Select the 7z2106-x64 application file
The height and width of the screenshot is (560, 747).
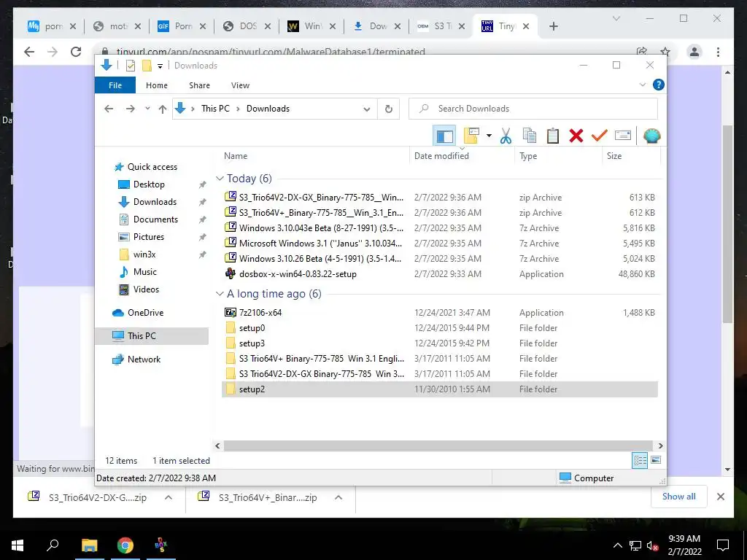click(440, 313)
